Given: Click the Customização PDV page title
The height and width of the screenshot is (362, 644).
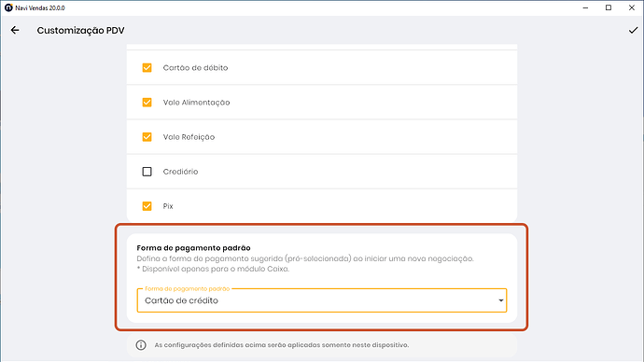Looking at the screenshot, I should click(x=80, y=31).
